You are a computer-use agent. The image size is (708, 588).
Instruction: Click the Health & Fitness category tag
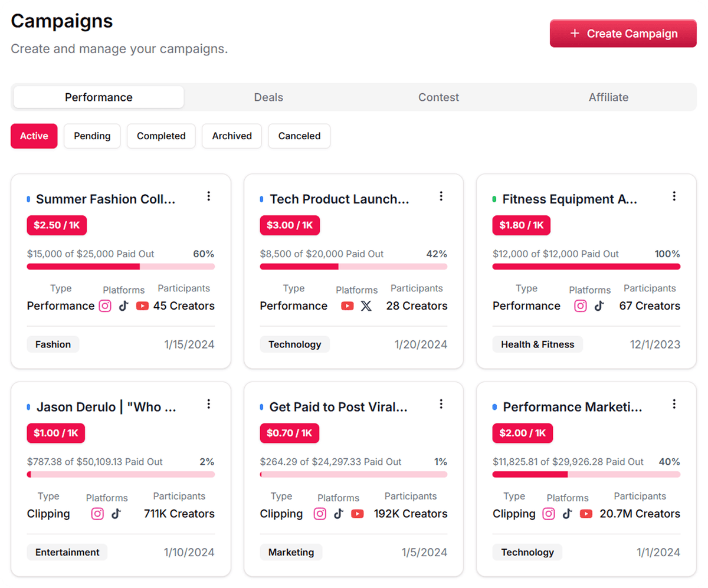(x=537, y=344)
